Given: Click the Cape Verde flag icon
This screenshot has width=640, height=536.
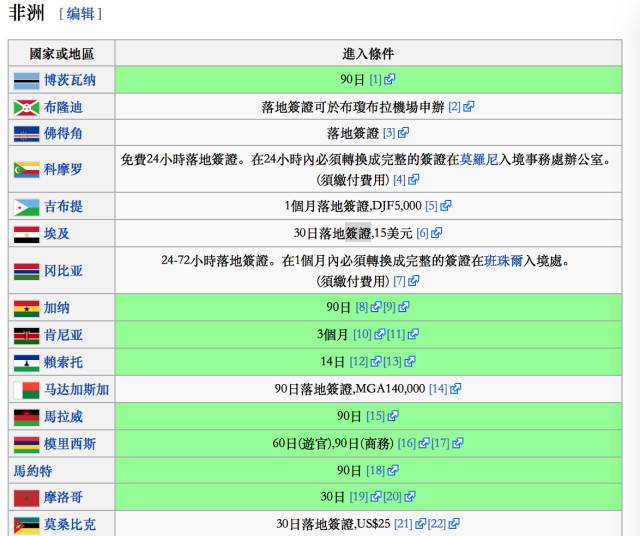Looking at the screenshot, I should tap(26, 133).
